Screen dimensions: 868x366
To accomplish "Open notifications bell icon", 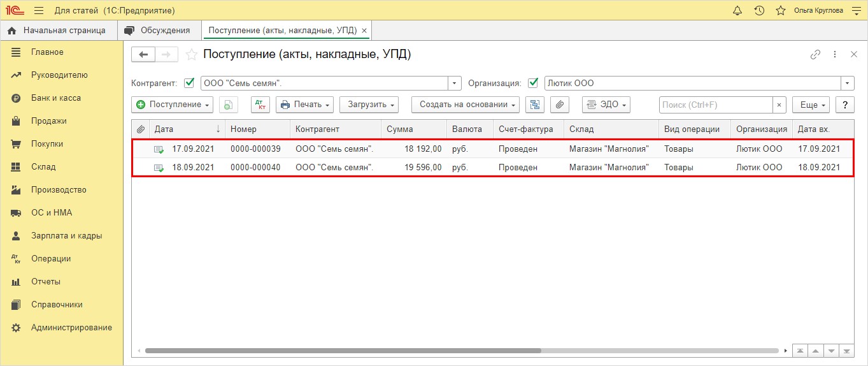I will [737, 10].
